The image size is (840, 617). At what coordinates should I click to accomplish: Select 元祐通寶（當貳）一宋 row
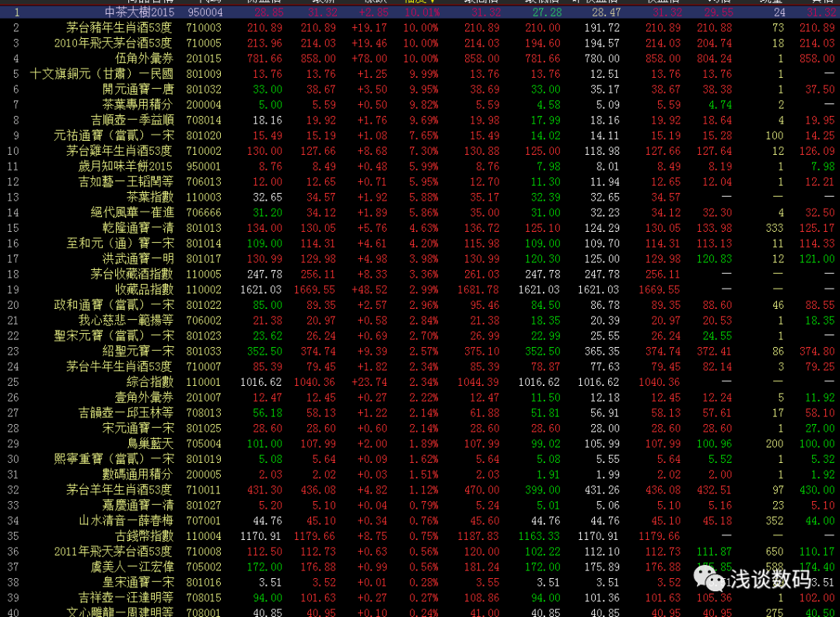point(114,135)
